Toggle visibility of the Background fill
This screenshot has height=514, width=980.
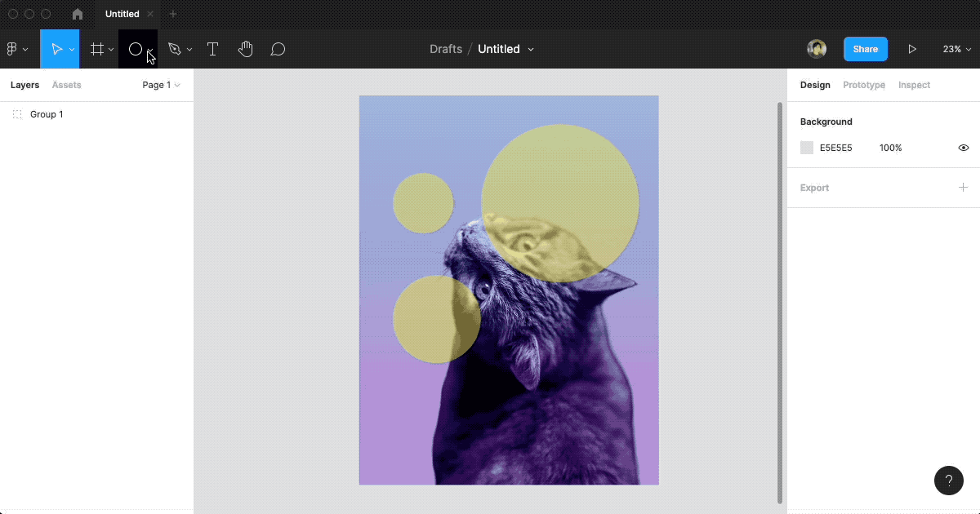[963, 148]
